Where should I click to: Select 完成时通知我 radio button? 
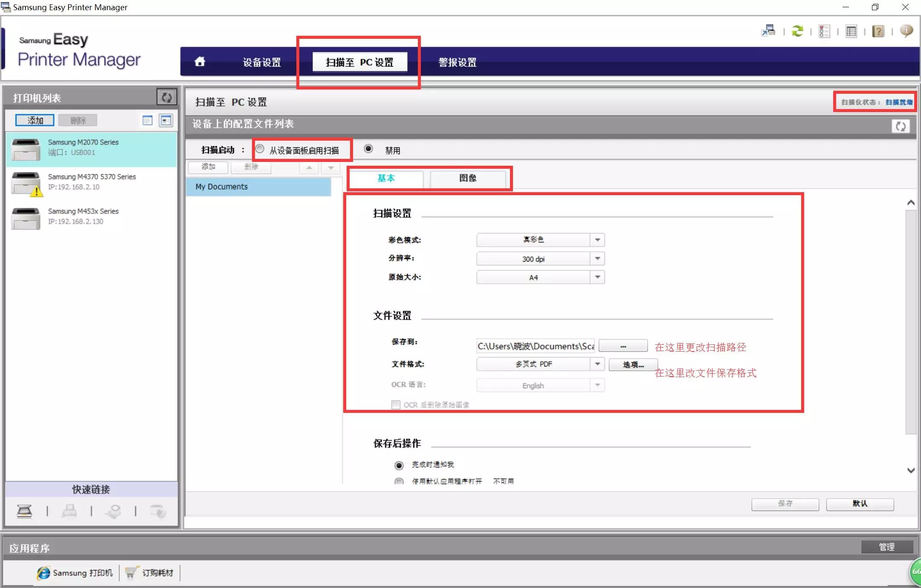click(x=399, y=465)
